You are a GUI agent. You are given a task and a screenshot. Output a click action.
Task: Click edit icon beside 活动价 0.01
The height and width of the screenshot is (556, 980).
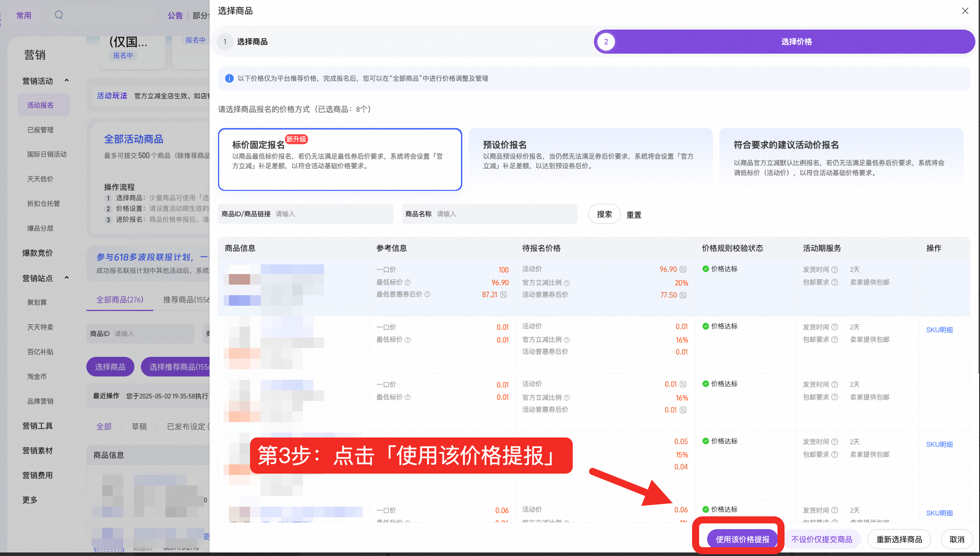(683, 385)
